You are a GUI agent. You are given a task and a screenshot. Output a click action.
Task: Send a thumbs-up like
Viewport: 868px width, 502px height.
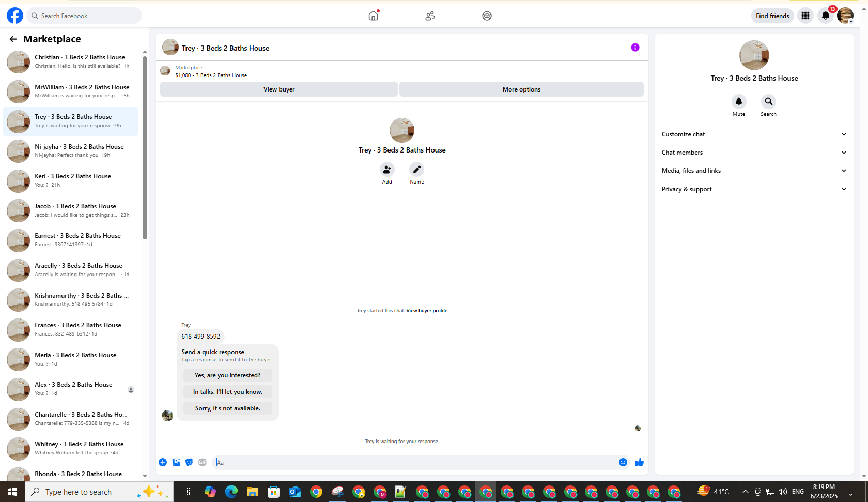[640, 462]
